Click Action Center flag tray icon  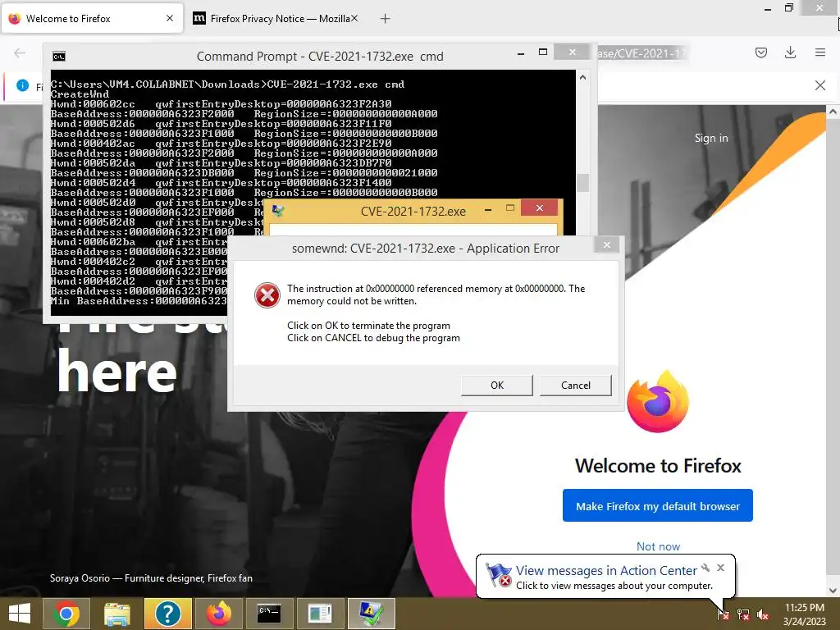(723, 614)
